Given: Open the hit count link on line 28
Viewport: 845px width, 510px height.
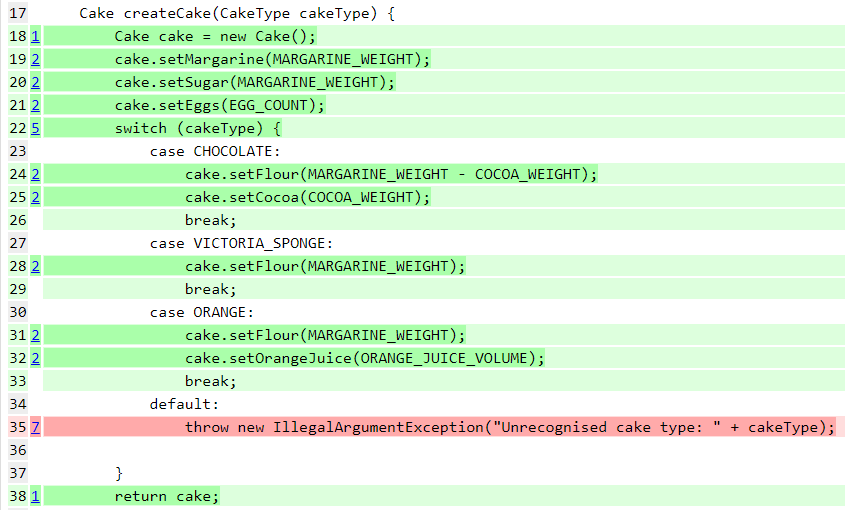Looking at the screenshot, I should click(35, 266).
